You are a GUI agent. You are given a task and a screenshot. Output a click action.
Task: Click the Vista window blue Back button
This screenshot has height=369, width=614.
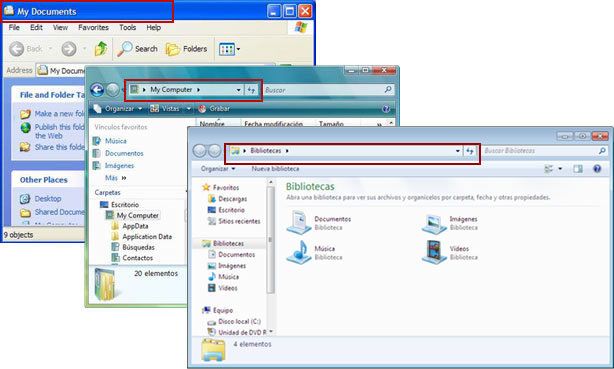point(97,90)
